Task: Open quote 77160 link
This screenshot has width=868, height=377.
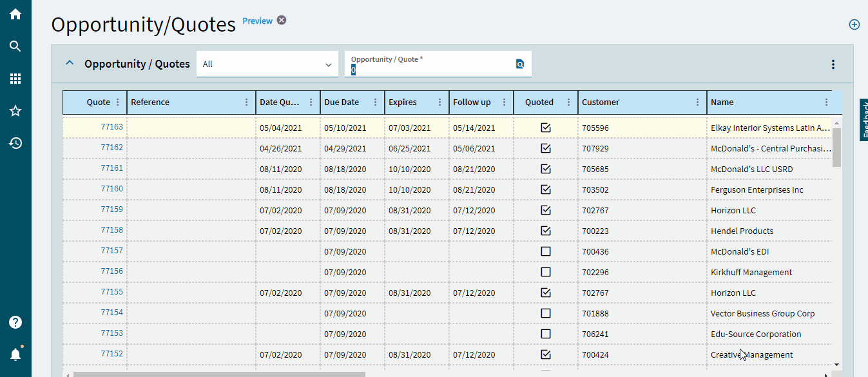Action: 112,189
